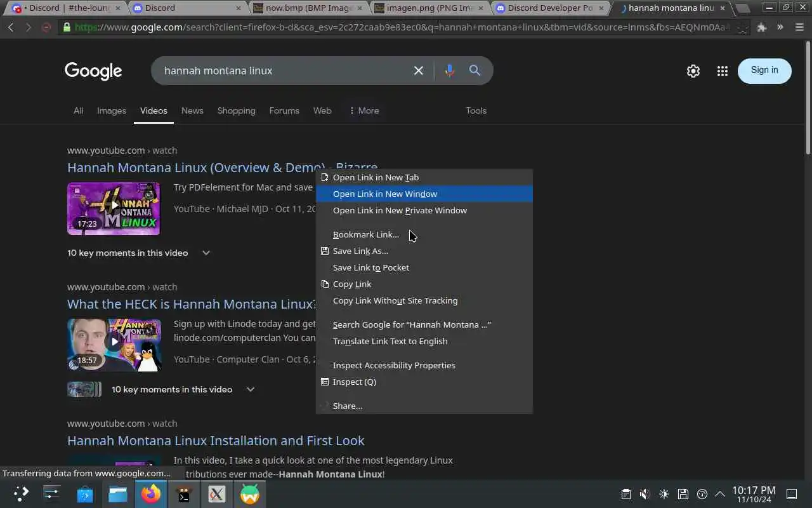Viewport: 812px width, 508px height.
Task: Open the green Android icon app in taskbar
Action: tap(250, 494)
